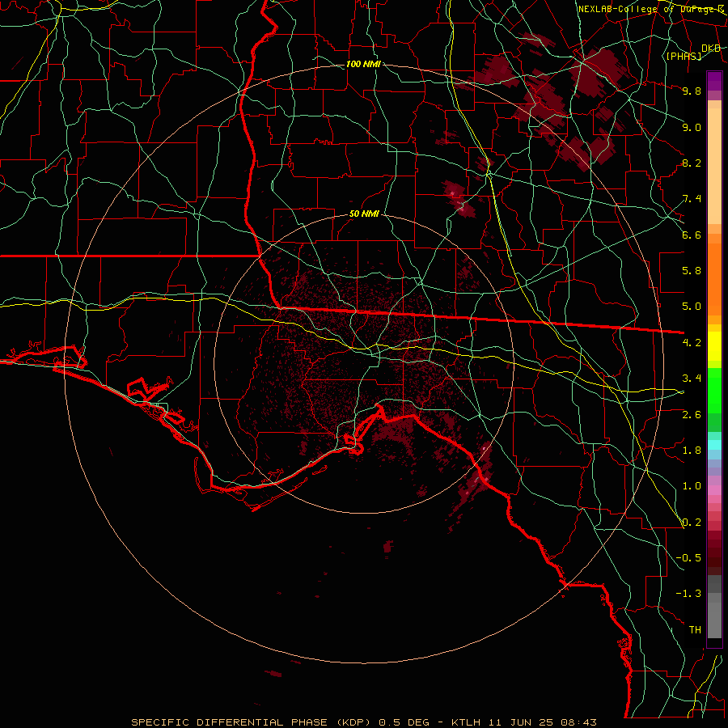
Task: Click the "KTLH" radar site identifier in caption
Action: [x=467, y=722]
